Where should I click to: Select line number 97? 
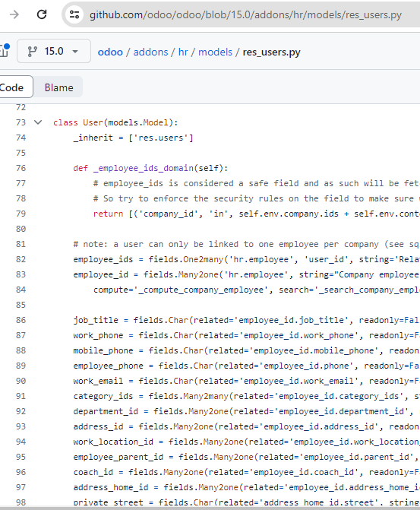pos(21,487)
